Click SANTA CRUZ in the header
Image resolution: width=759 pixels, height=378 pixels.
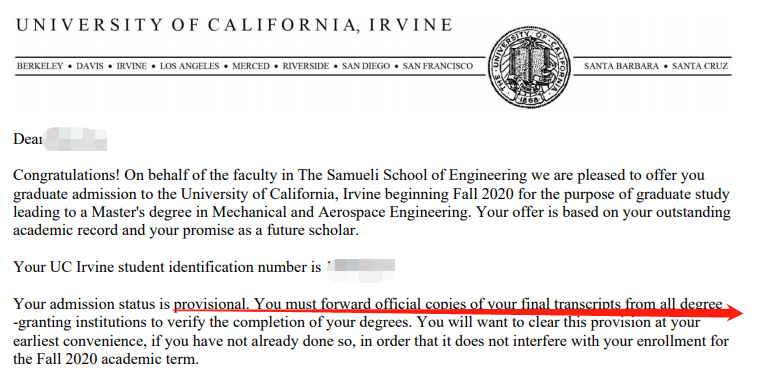point(700,66)
